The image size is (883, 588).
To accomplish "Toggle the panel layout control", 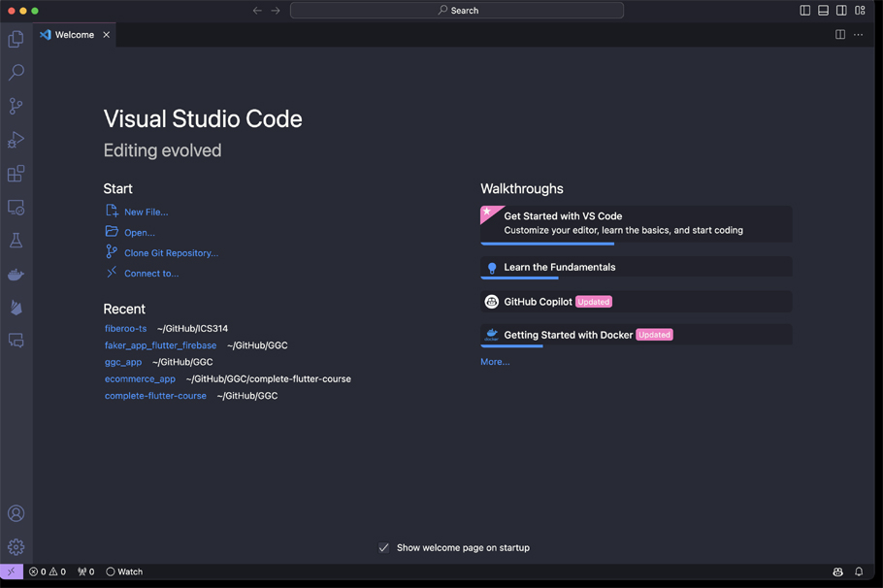I will [x=824, y=10].
